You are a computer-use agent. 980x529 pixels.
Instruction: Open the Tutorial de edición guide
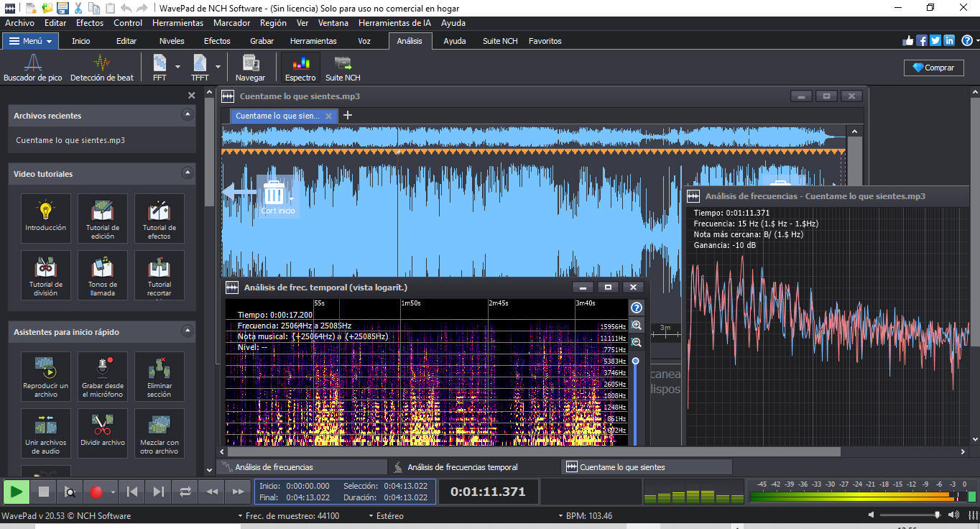point(102,218)
